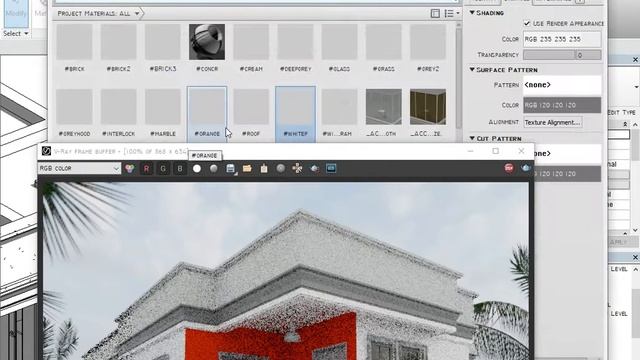Switch to alpha channel white circle
Screen dimensions: 640x360
click(197, 169)
